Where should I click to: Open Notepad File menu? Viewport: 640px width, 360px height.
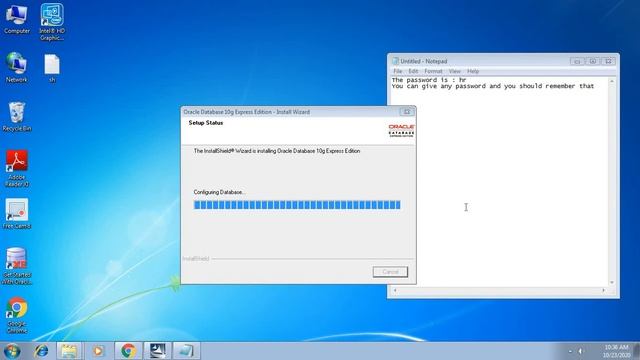point(398,71)
